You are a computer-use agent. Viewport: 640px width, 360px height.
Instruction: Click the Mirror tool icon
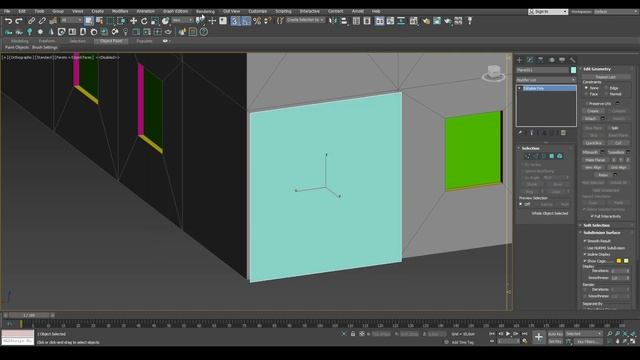333,21
